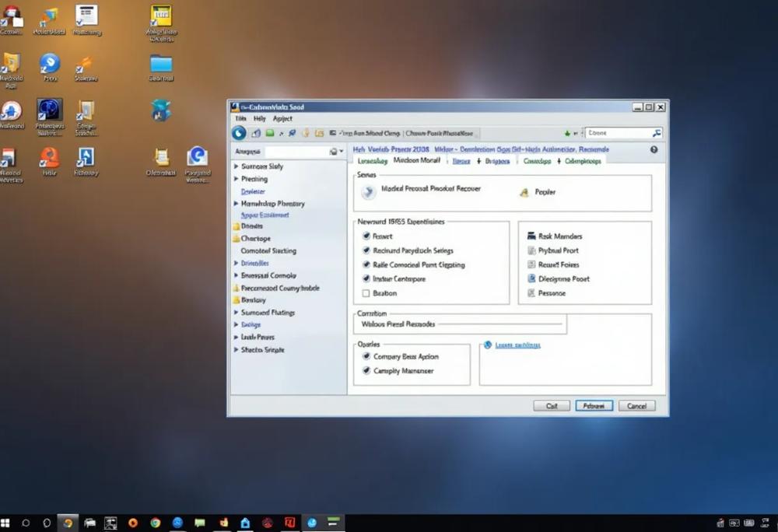
Task: Click the yellow icon beside 'Popler'
Action: (524, 192)
